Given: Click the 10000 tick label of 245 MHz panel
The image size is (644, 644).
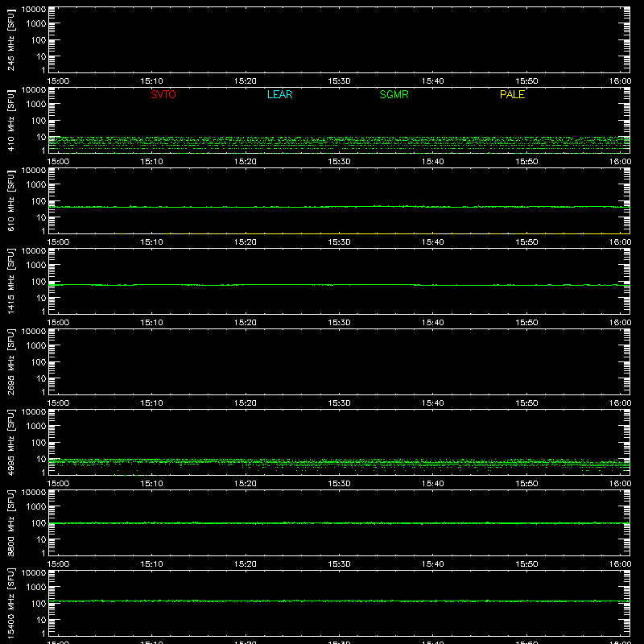Looking at the screenshot, I should 34,10.
